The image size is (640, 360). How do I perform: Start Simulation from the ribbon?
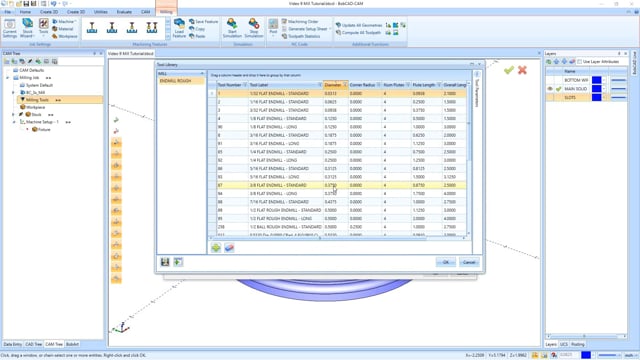point(232,28)
